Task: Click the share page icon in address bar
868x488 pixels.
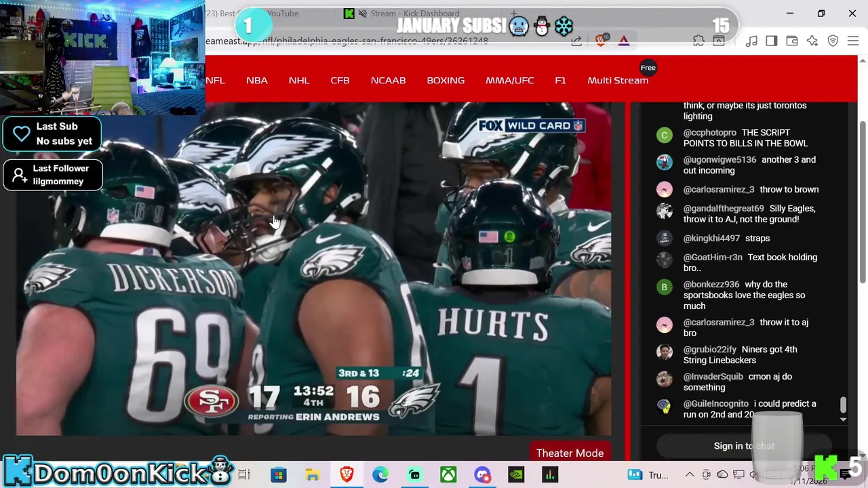Action: tap(576, 41)
